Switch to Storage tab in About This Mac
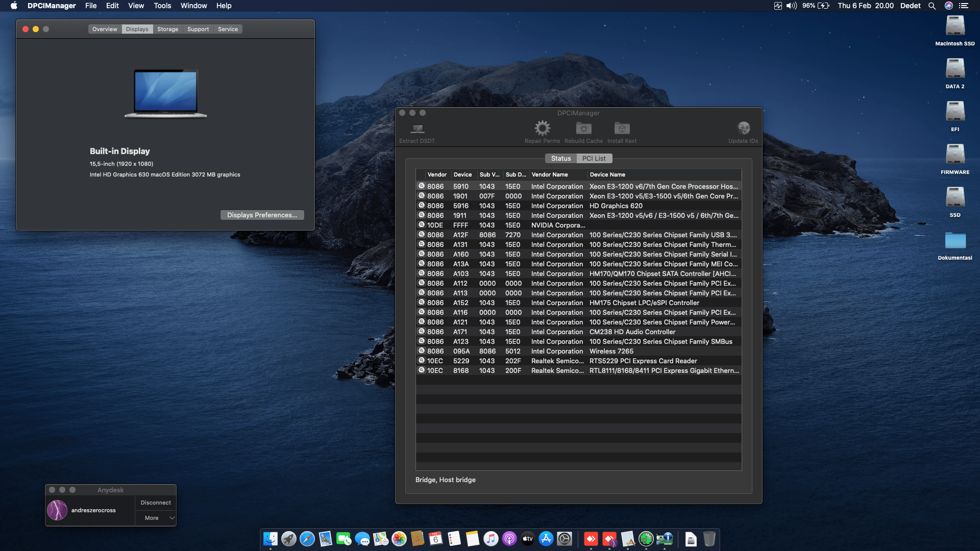The width and height of the screenshot is (980, 551). tap(167, 29)
